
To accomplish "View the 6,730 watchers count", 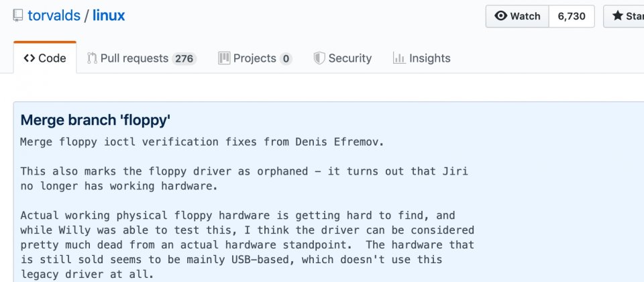I will 572,16.
